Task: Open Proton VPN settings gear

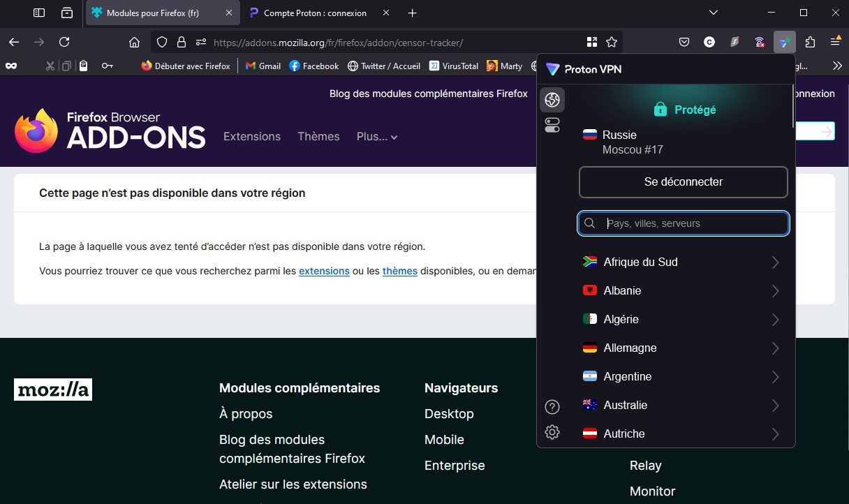Action: pyautogui.click(x=552, y=432)
